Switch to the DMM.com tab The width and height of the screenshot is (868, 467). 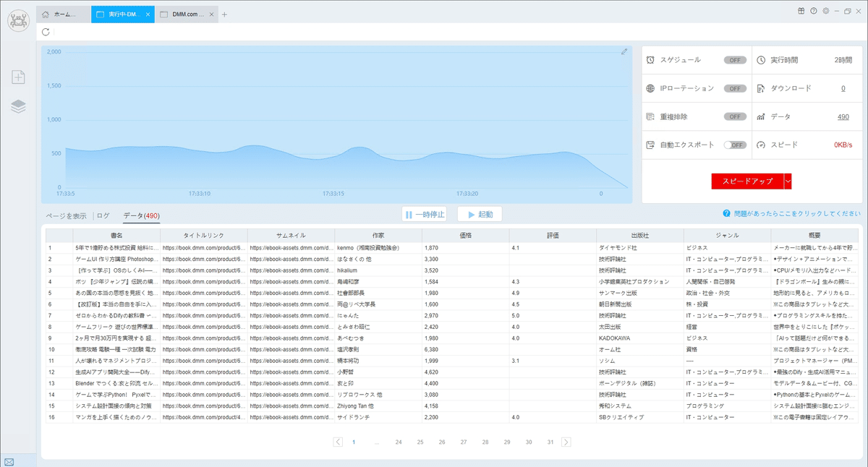point(185,14)
